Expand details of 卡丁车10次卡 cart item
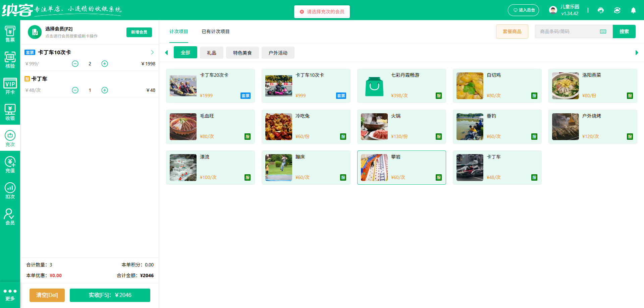The height and width of the screenshot is (308, 644). 152,52
